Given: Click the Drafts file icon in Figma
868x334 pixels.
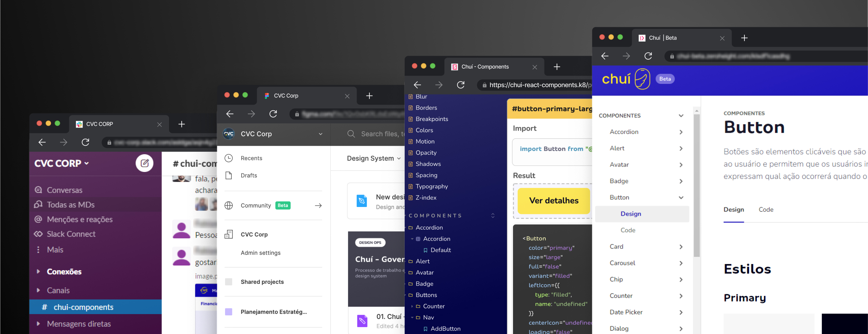Looking at the screenshot, I should tap(229, 175).
